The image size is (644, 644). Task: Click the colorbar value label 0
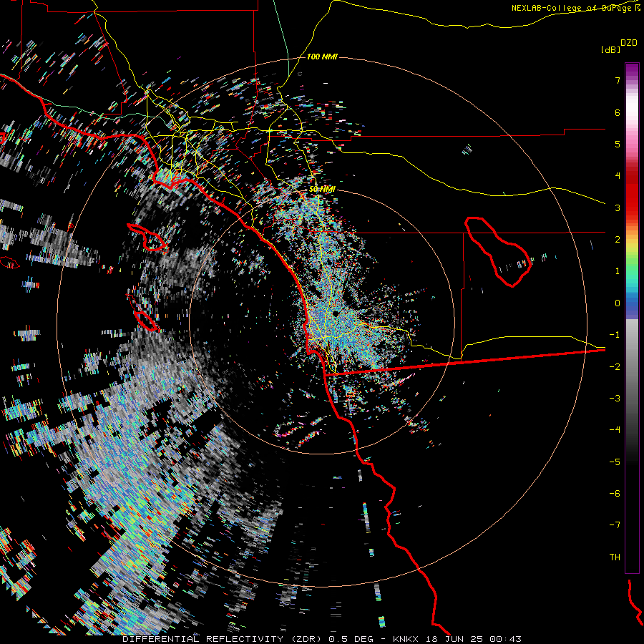(618, 303)
